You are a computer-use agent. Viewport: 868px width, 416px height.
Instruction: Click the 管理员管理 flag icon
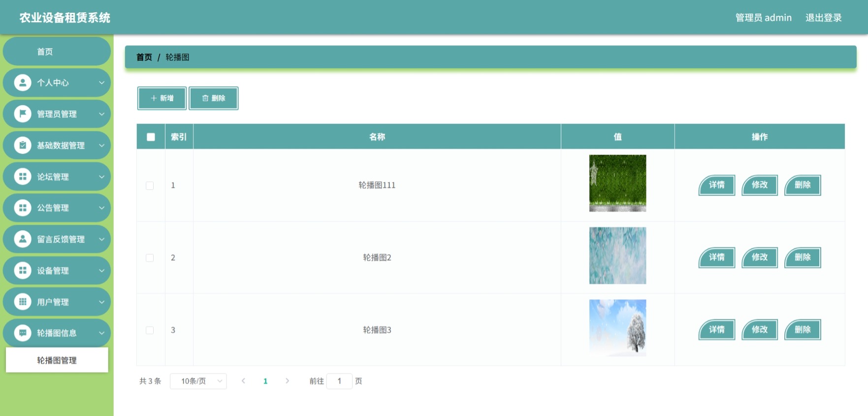[x=23, y=114]
